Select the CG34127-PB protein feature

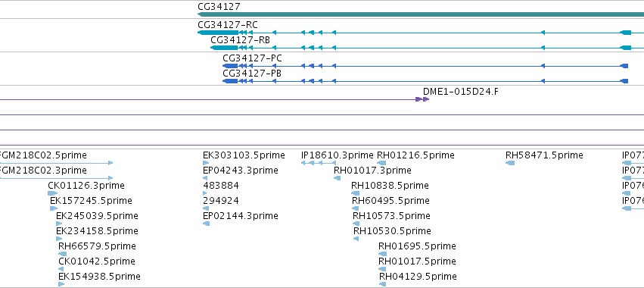coord(425,81)
